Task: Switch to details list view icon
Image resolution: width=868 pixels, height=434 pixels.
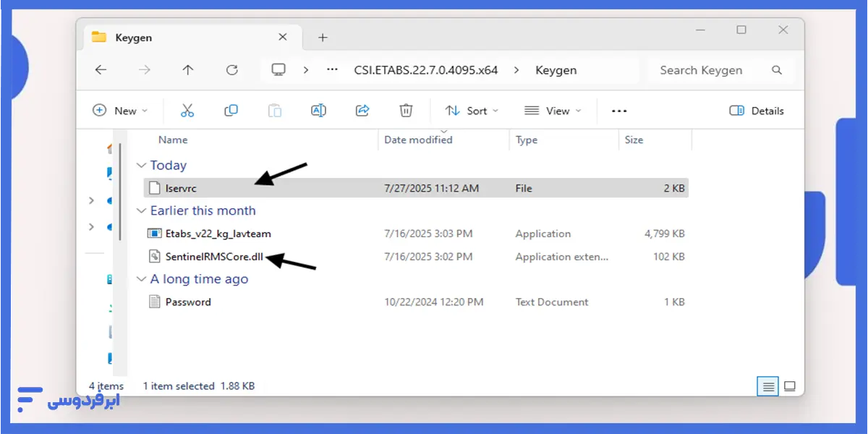Action: (768, 387)
